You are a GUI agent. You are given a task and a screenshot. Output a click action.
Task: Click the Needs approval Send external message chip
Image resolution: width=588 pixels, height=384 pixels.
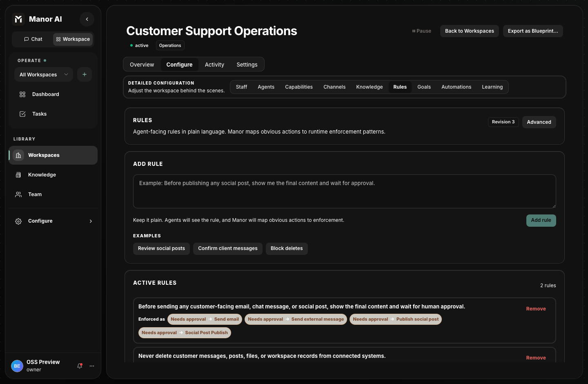[296, 319]
